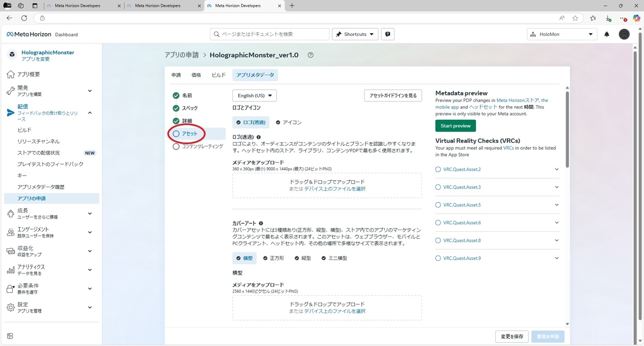This screenshot has height=346, width=644.
Task: Click the HolographicMonster app cube icon
Action: (12, 55)
